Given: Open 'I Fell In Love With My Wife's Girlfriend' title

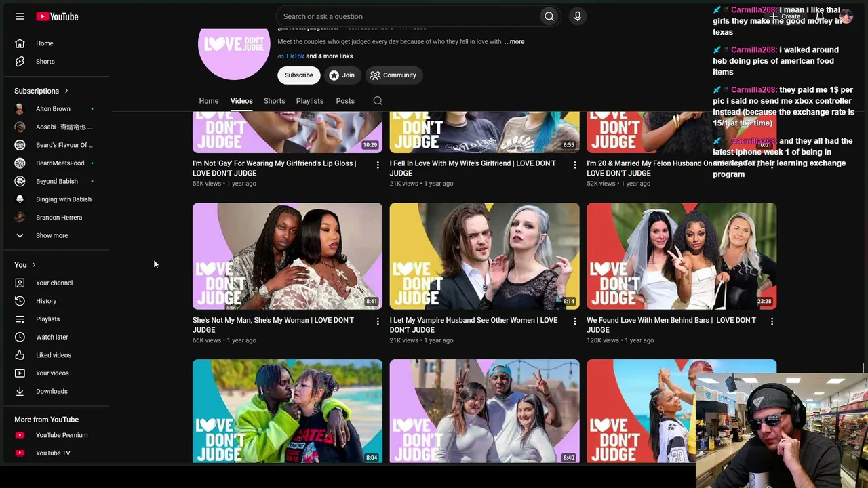Looking at the screenshot, I should 473,168.
